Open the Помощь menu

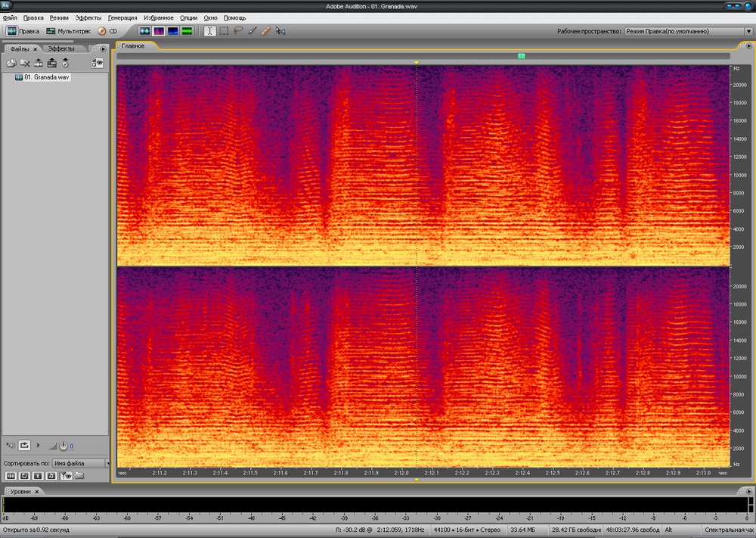tap(235, 18)
